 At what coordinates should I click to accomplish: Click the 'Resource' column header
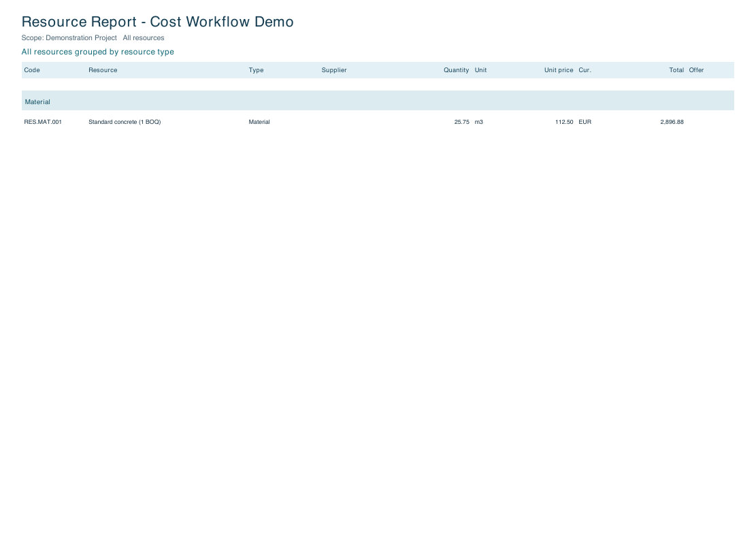(103, 70)
